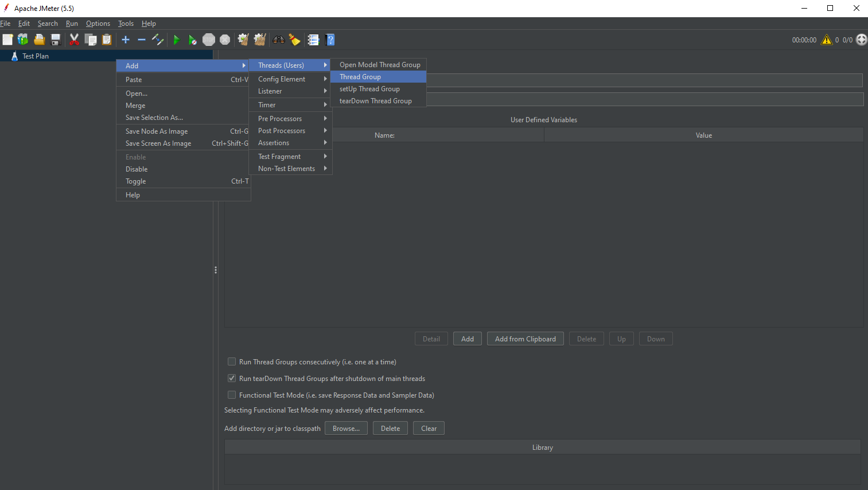
Task: Choose Thread Group from submenu
Action: 379,77
